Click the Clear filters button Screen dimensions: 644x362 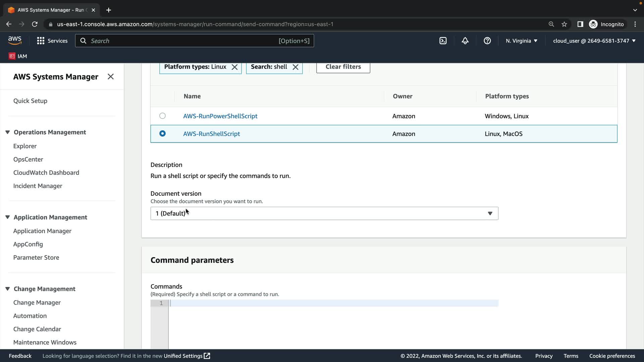click(343, 67)
